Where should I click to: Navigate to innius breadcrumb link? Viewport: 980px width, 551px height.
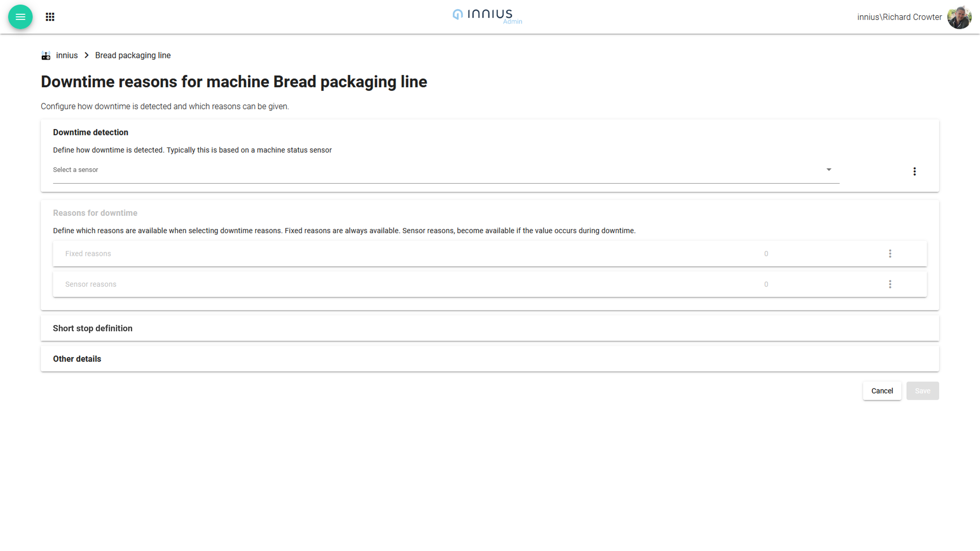[x=67, y=55]
